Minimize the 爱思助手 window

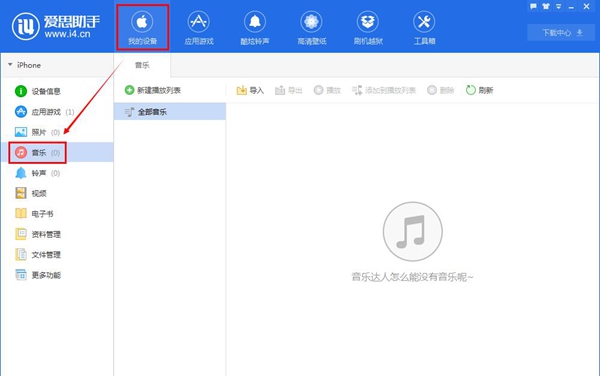click(571, 7)
